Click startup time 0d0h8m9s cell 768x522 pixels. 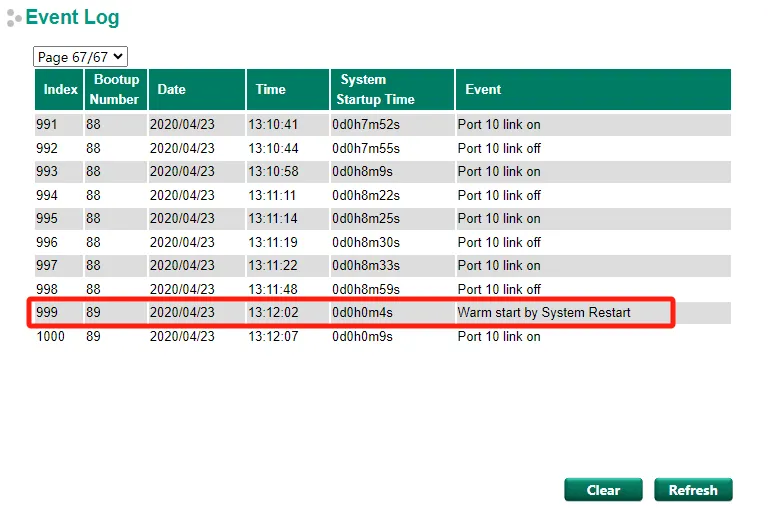click(x=365, y=171)
